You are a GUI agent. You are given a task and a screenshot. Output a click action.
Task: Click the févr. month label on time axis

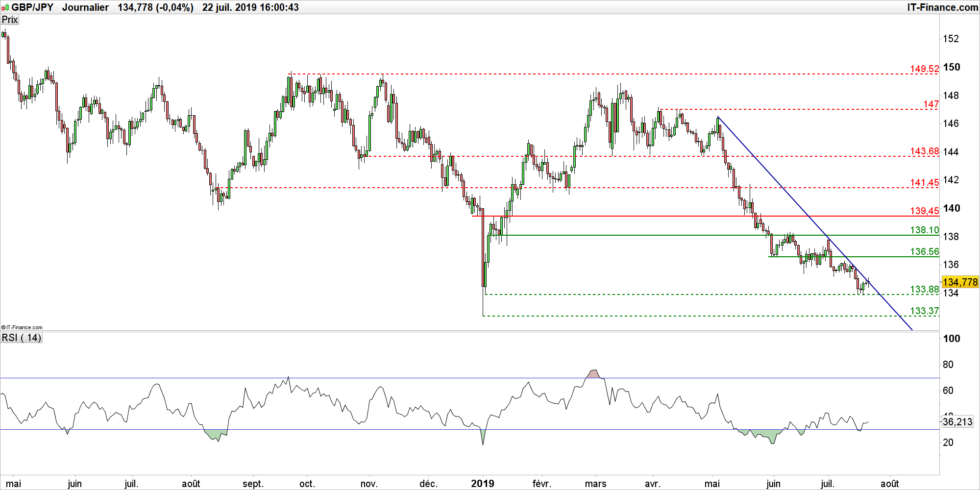pos(541,484)
